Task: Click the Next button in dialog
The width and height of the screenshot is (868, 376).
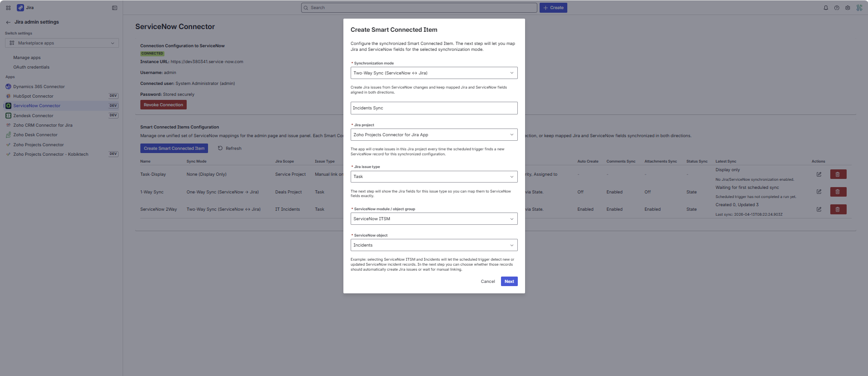Action: coord(509,282)
